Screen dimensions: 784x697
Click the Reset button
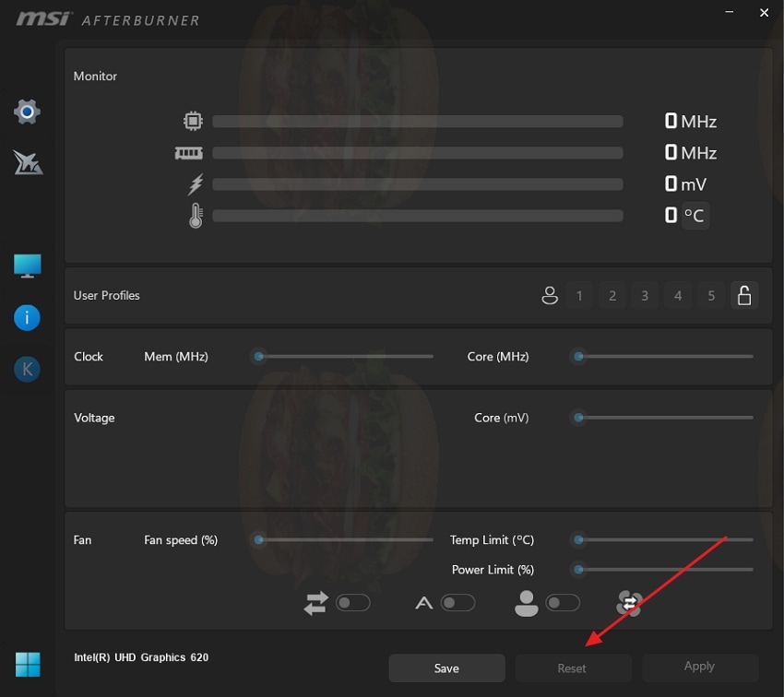click(572, 668)
